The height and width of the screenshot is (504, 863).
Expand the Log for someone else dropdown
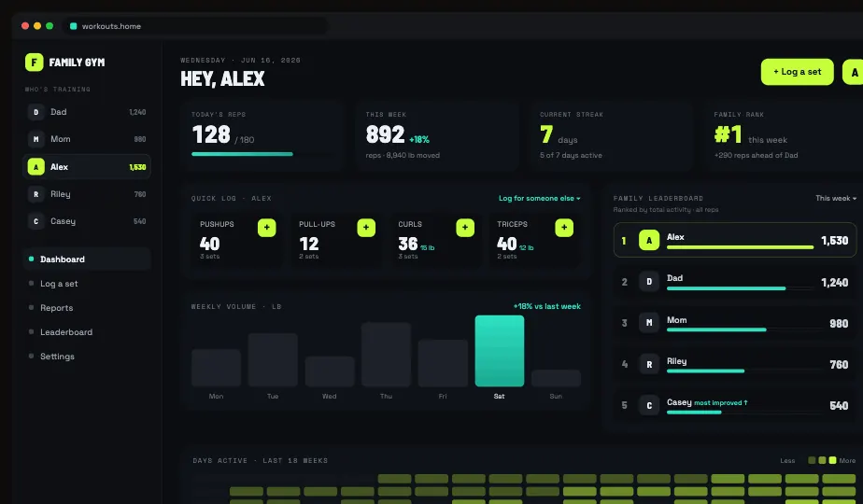(540, 198)
